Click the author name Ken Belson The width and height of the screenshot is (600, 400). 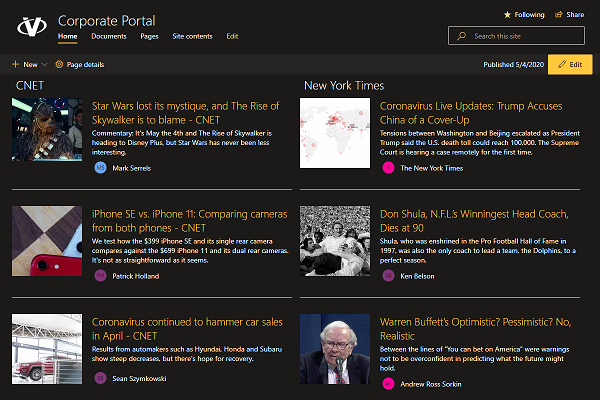click(417, 276)
